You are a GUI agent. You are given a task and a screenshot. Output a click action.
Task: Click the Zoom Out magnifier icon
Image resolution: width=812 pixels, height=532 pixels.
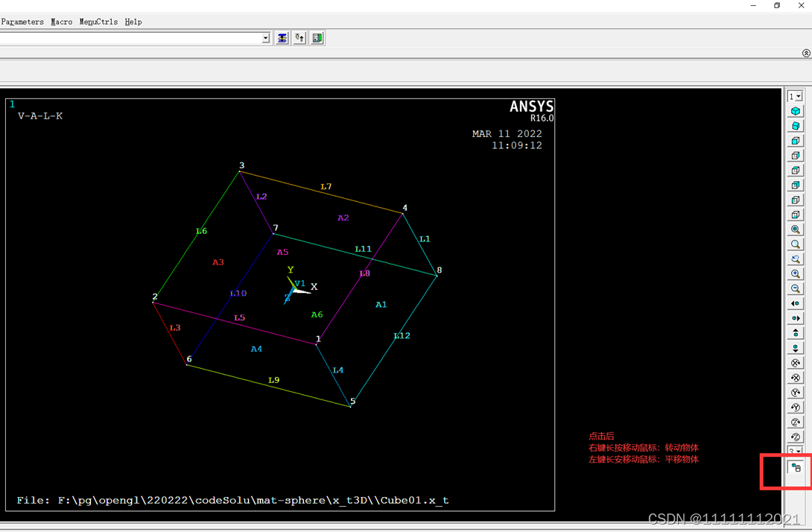(796, 289)
